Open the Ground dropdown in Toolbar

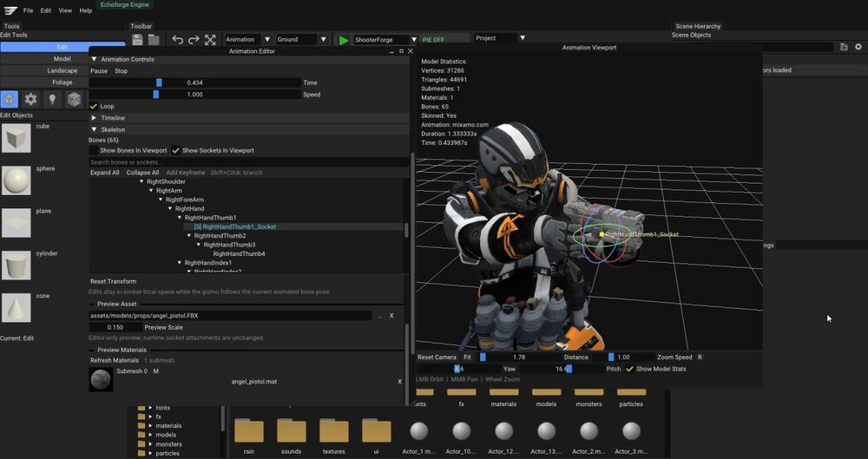tap(302, 39)
